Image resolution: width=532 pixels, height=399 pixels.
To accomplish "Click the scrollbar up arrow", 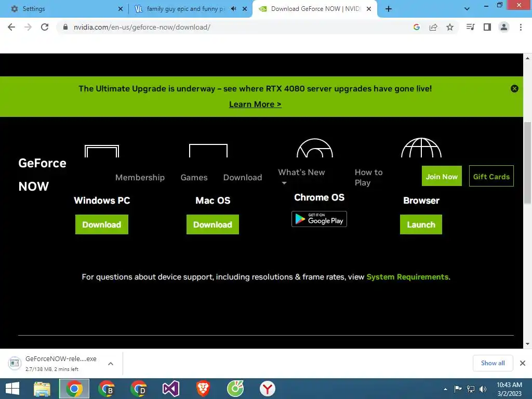I will click(527, 58).
